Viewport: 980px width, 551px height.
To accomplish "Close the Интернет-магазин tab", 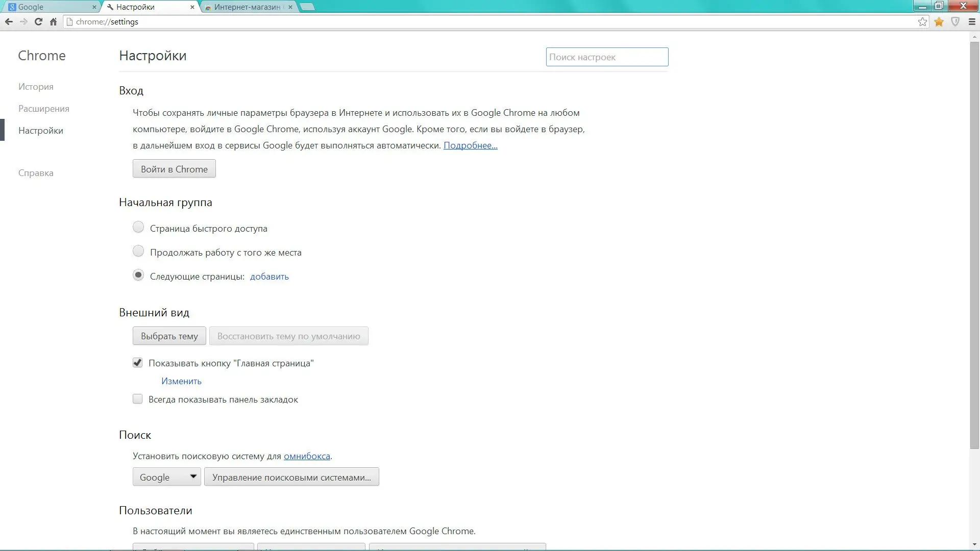I will click(x=290, y=7).
